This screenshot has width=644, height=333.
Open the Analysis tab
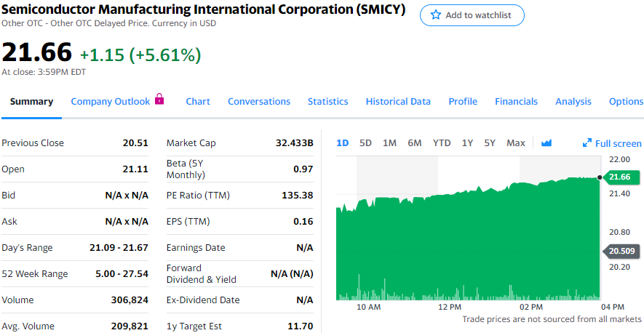[573, 102]
